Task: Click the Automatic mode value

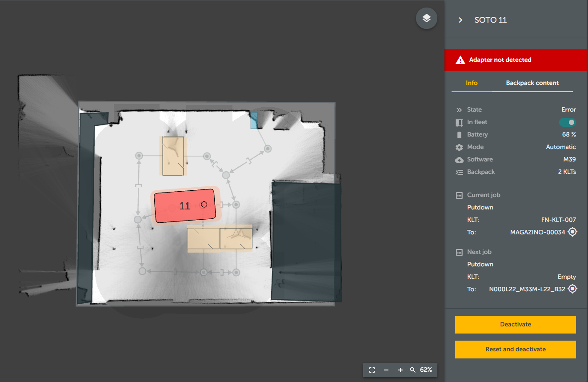Action: pos(561,147)
